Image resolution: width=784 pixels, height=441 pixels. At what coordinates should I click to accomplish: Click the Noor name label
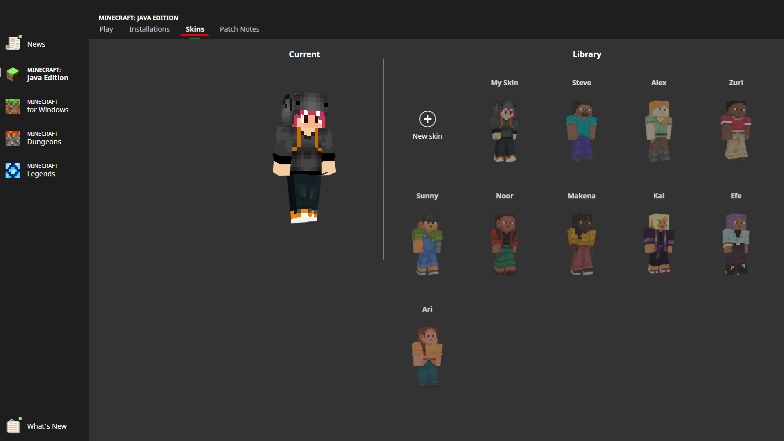point(504,196)
